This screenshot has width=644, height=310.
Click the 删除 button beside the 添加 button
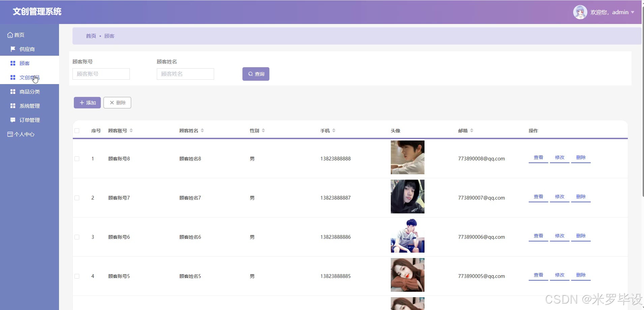[x=117, y=103]
